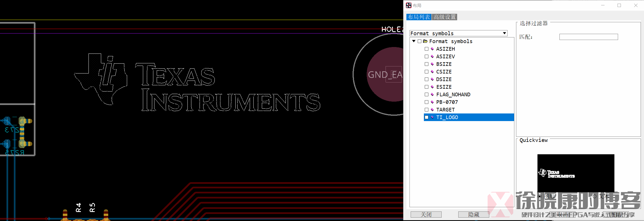Image resolution: width=644 pixels, height=221 pixels.
Task: Check the PB-0707 symbol checkbox
Action: point(426,102)
